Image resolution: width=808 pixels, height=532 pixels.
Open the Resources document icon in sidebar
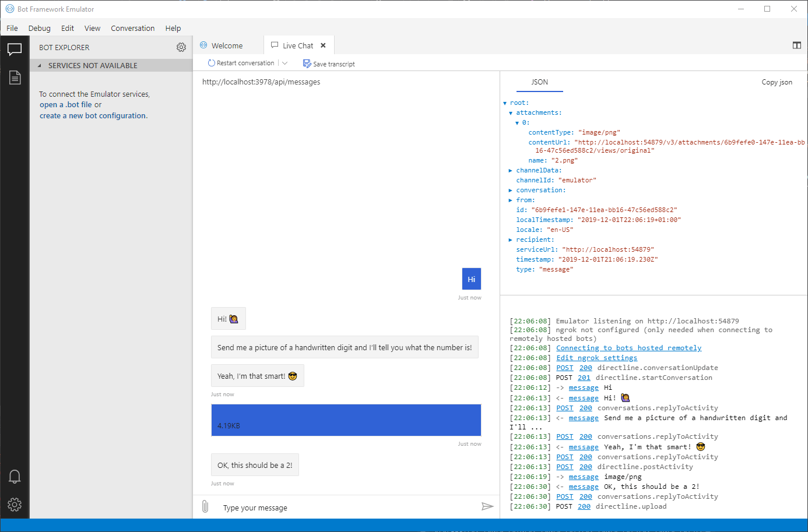[15, 77]
